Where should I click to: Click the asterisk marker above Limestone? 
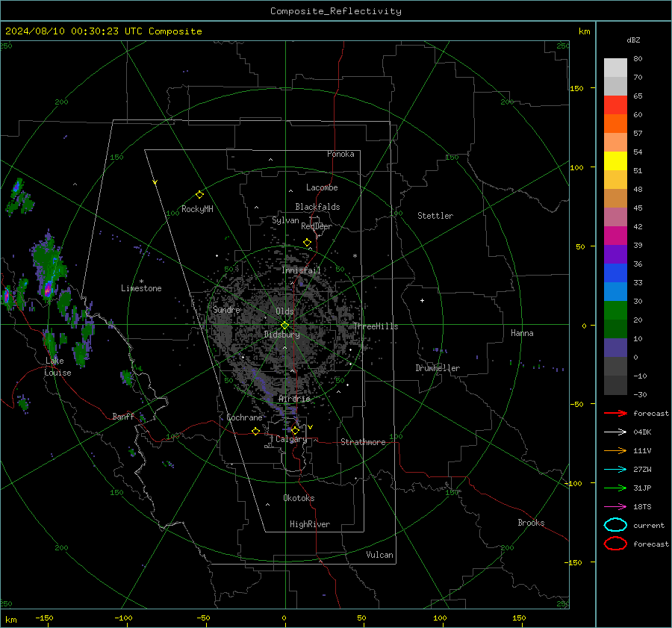point(141,282)
